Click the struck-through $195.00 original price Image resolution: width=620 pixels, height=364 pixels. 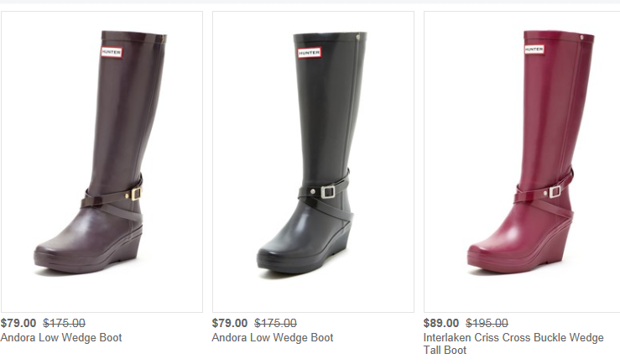[x=487, y=323]
